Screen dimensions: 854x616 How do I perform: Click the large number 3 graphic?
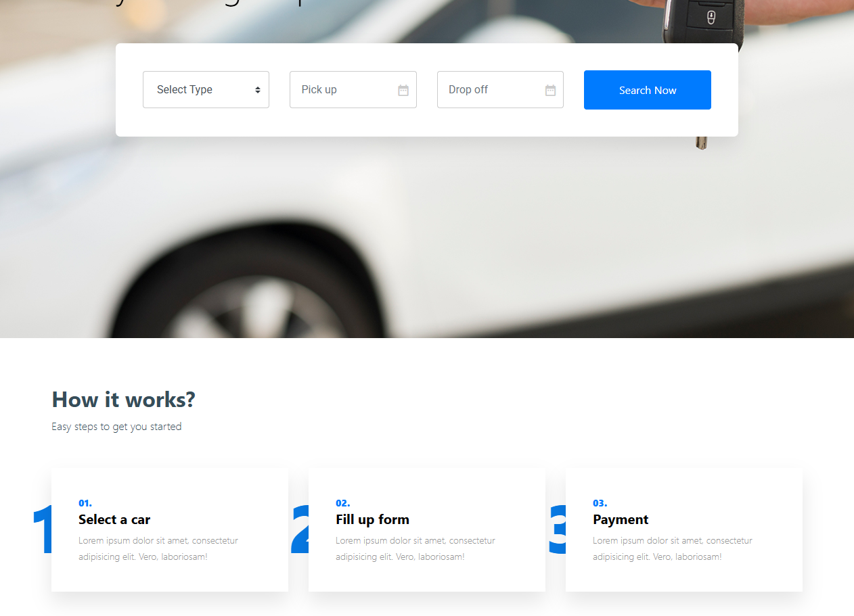click(557, 529)
